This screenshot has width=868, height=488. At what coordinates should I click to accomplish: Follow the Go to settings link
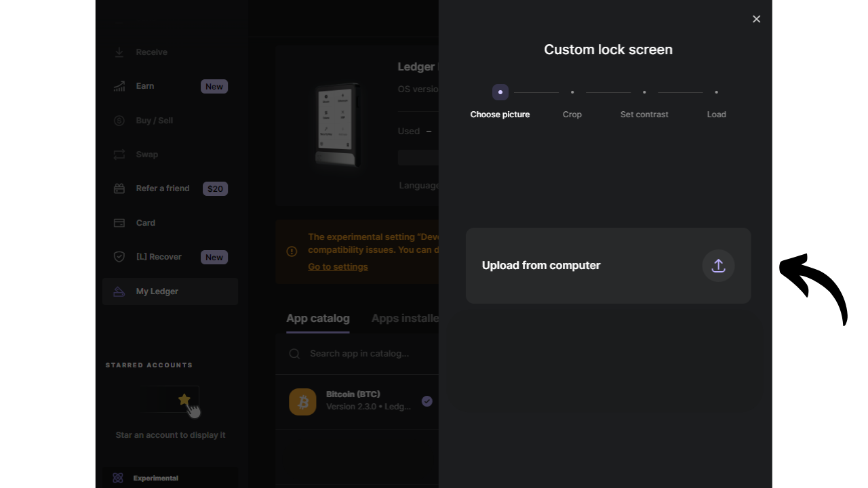click(x=338, y=267)
